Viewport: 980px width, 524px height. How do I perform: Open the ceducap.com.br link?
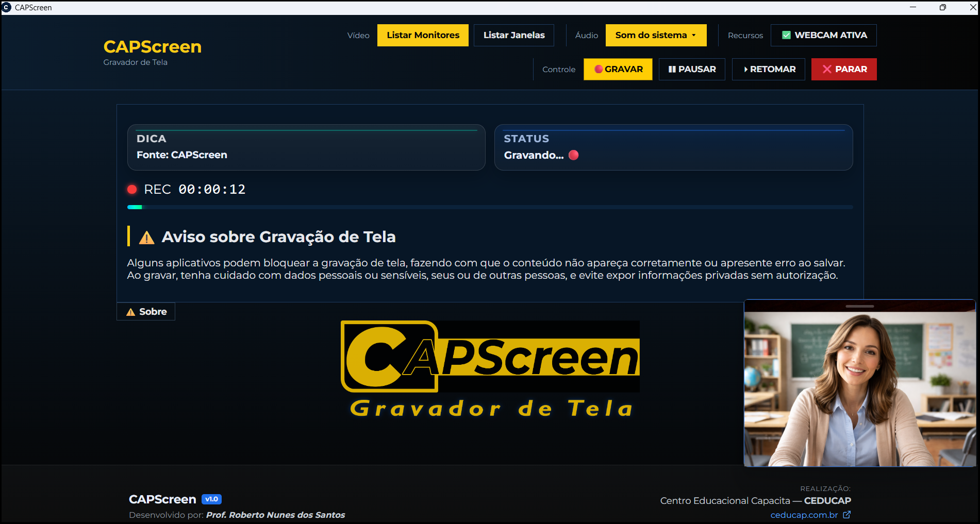pyautogui.click(x=804, y=515)
